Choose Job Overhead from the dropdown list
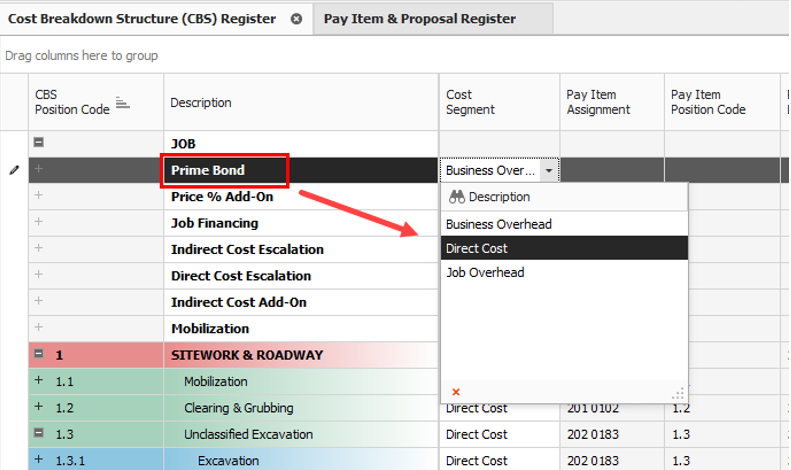This screenshot has width=791, height=470. coord(564,272)
